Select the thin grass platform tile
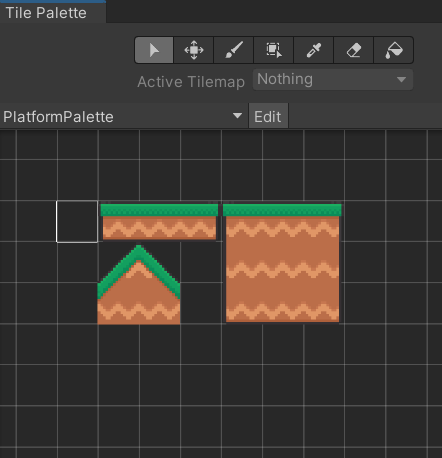Image resolution: width=442 pixels, height=458 pixels. click(x=159, y=221)
